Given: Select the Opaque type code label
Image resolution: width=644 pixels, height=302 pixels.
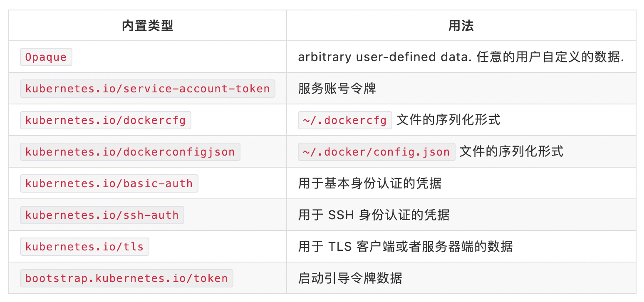Looking at the screenshot, I should coord(46,57).
